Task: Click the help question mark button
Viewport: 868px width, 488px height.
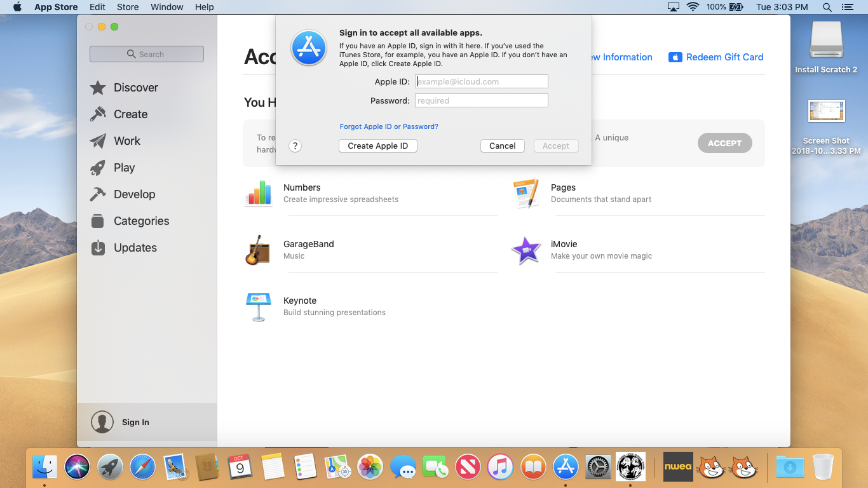Action: 295,146
